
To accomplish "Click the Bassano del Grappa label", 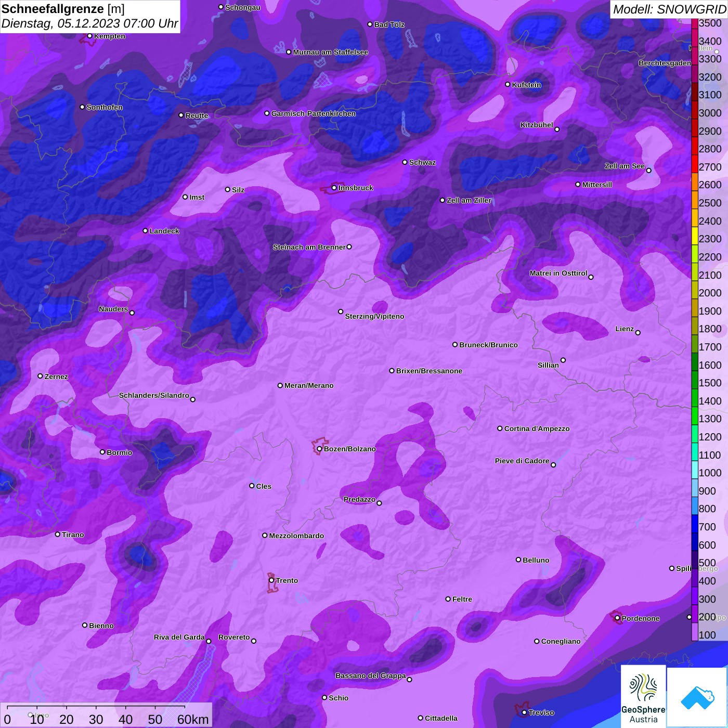I will pyautogui.click(x=370, y=675).
